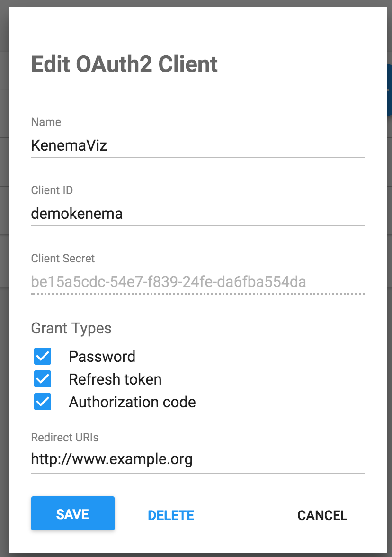The width and height of the screenshot is (392, 557).
Task: Dismiss the dialog with CANCEL
Action: click(322, 515)
